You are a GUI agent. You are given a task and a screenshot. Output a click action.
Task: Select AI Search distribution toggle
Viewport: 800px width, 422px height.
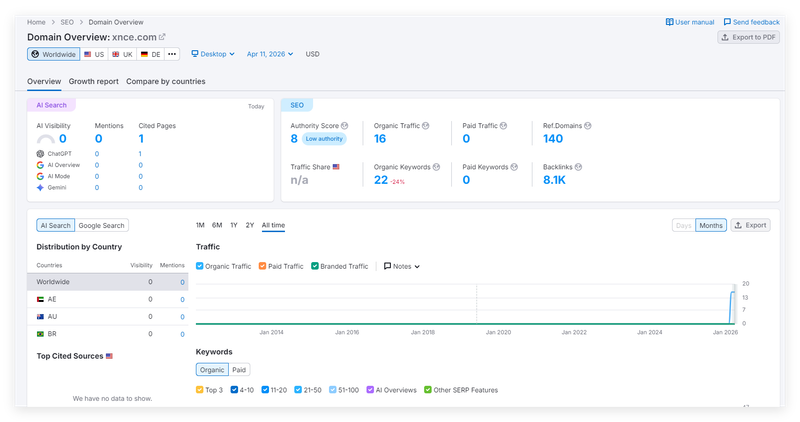click(x=56, y=225)
